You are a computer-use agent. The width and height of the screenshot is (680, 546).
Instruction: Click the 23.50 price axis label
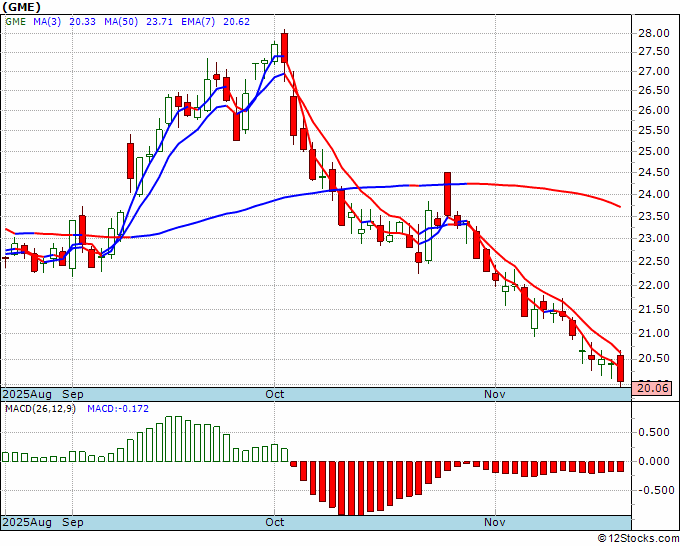coord(654,216)
